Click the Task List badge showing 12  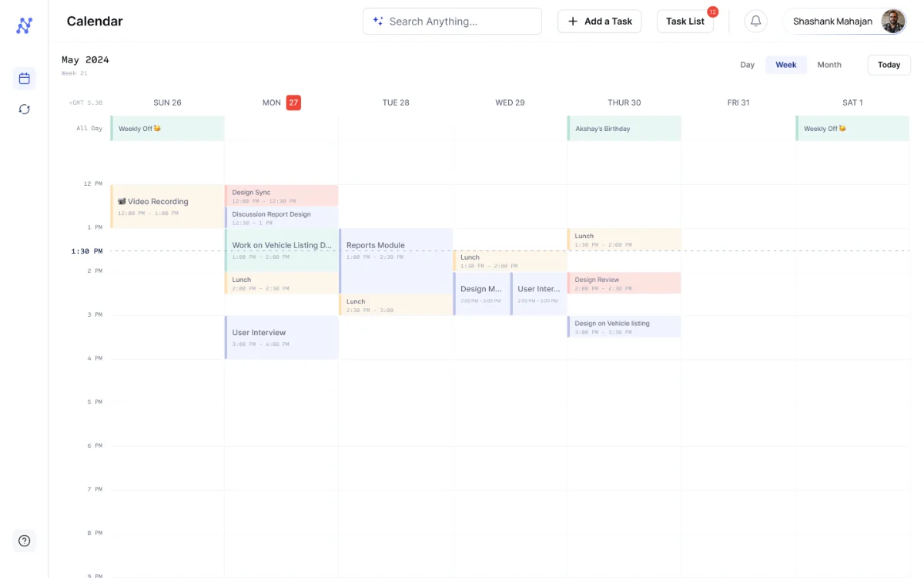pyautogui.click(x=712, y=12)
